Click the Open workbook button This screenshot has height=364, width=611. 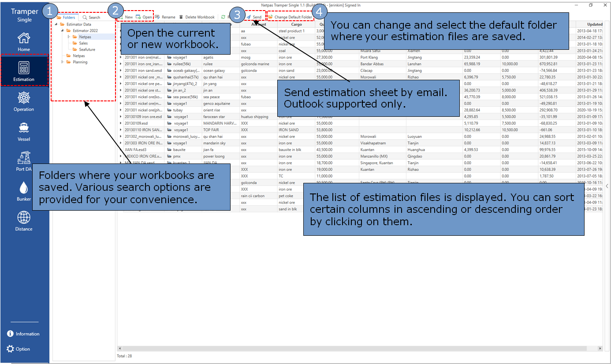coord(144,17)
